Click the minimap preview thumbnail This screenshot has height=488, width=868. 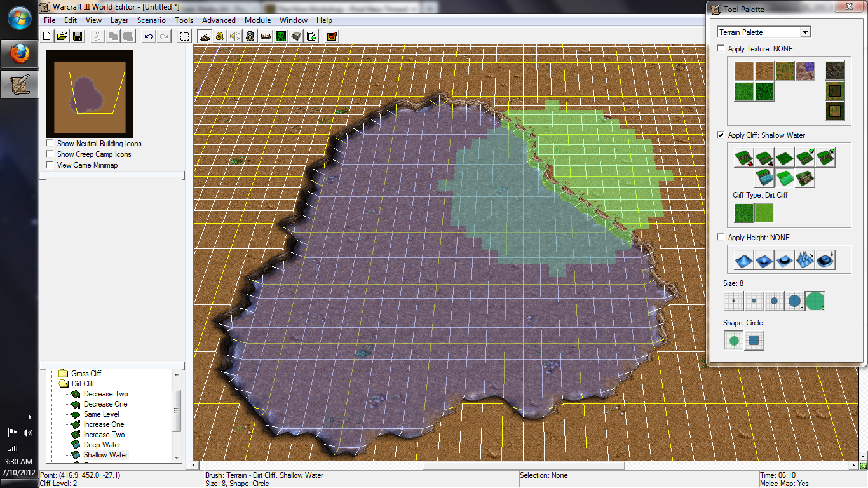[x=90, y=91]
